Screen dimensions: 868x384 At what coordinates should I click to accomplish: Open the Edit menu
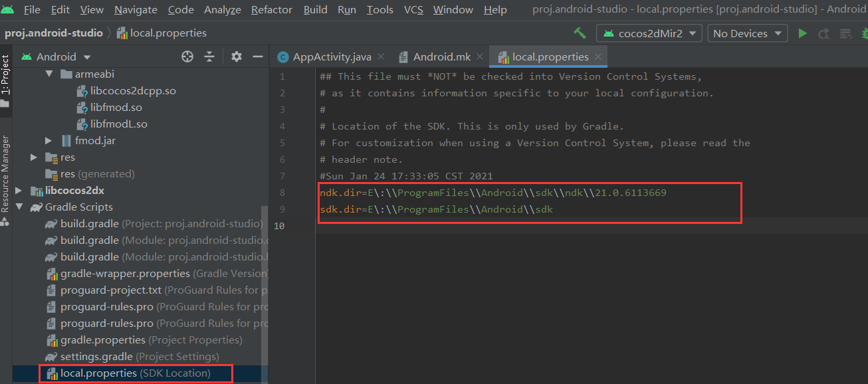[x=60, y=10]
